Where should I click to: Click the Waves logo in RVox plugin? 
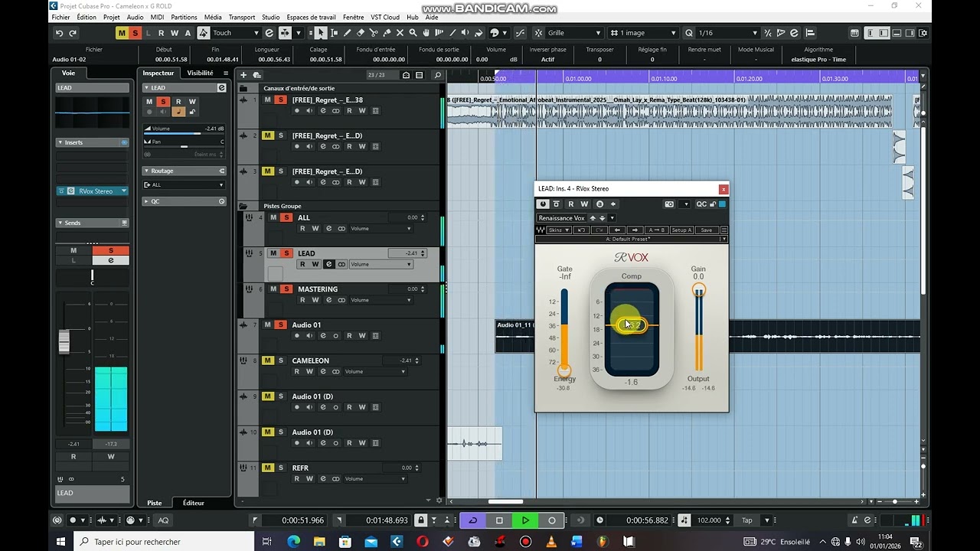coord(541,230)
